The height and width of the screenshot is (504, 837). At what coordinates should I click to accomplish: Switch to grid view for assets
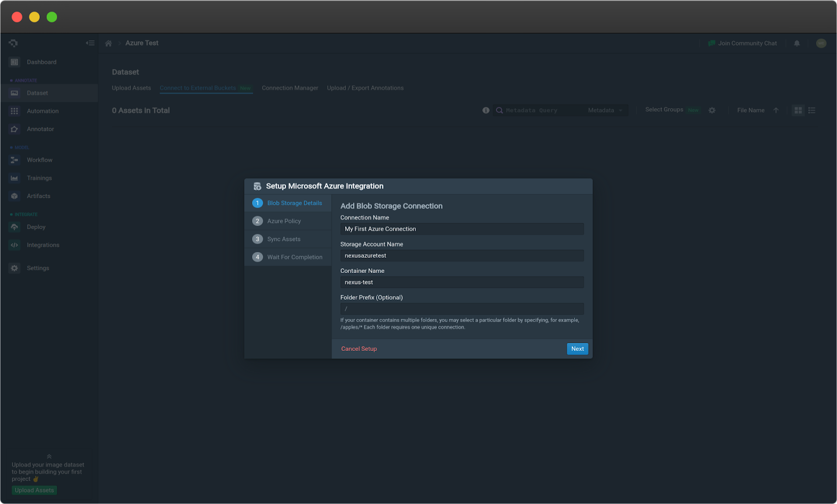798,110
